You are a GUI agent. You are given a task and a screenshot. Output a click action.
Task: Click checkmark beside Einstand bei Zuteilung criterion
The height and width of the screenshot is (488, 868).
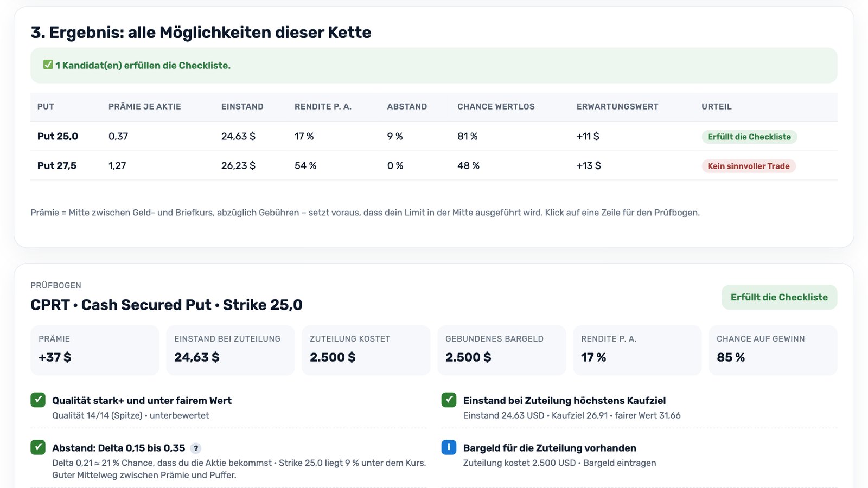(x=449, y=400)
